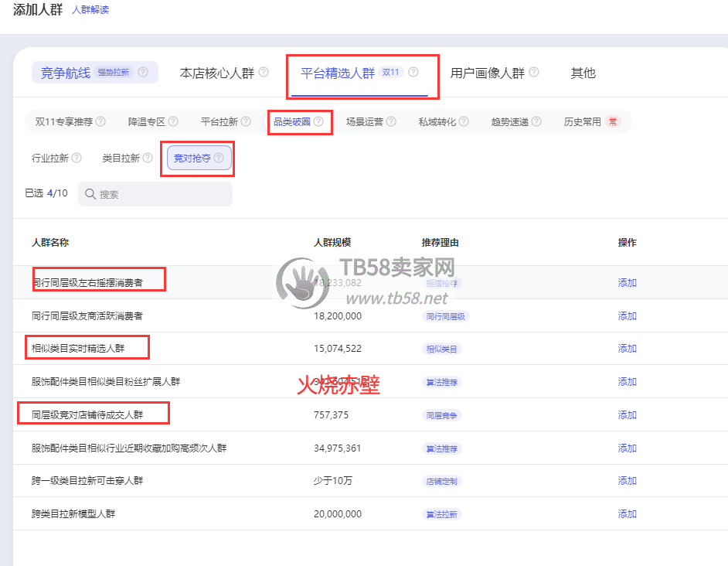
Task: Open 人群解读 link at top
Action: tap(90, 10)
